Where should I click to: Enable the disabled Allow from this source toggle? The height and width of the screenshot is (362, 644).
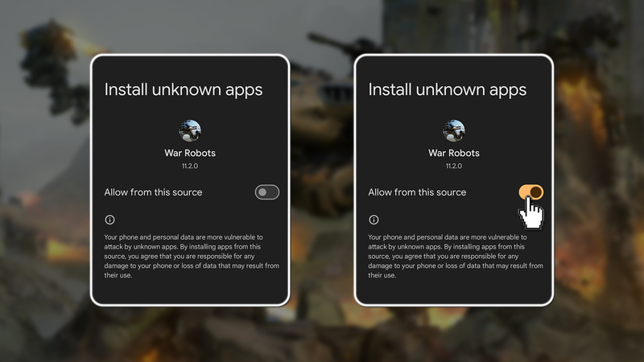pyautogui.click(x=267, y=192)
